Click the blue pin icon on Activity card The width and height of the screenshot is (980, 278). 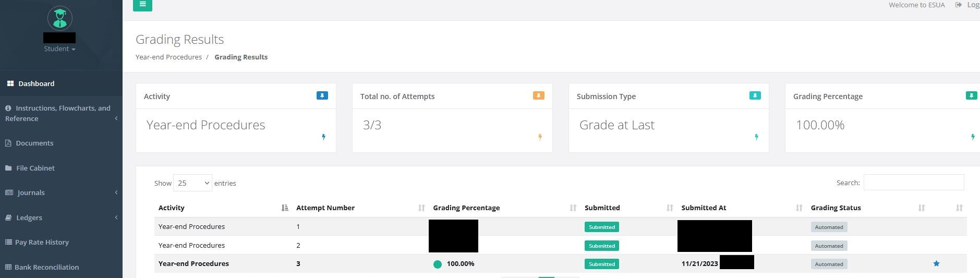pos(322,95)
